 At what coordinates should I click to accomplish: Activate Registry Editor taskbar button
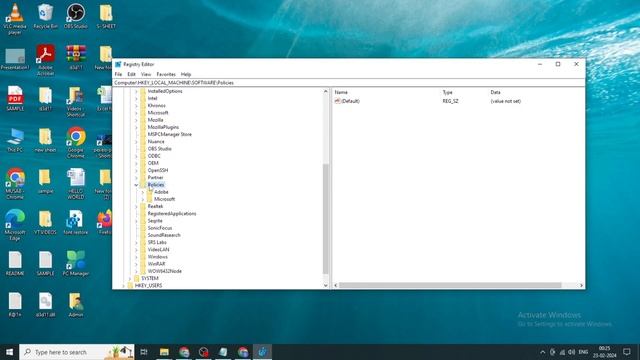click(262, 352)
